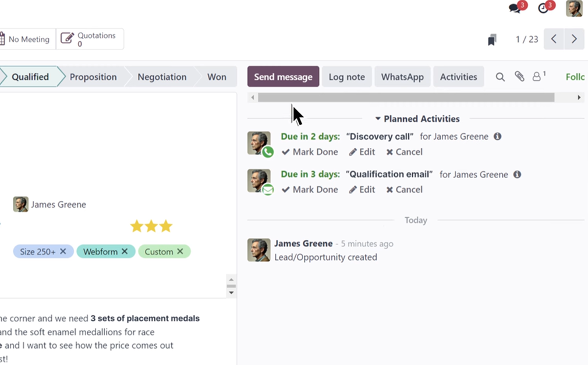Open WhatsApp from the chatter toolbar
Image resolution: width=588 pixels, height=365 pixels.
coord(402,76)
